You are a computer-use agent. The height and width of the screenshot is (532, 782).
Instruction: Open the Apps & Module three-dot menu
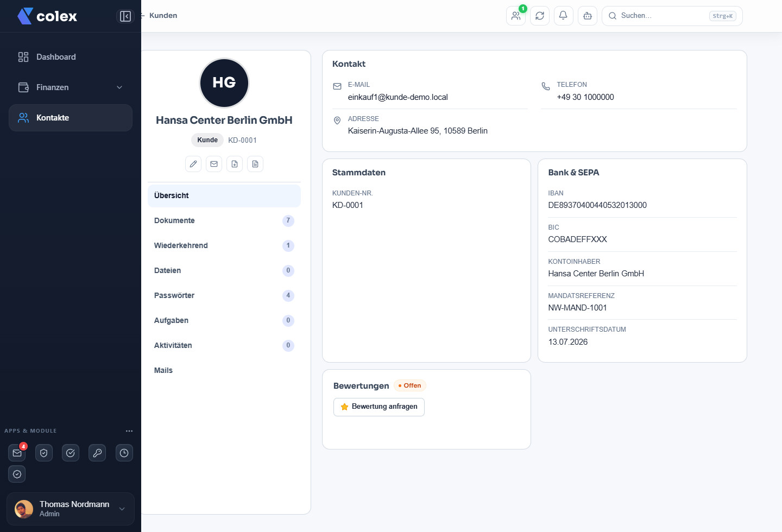tap(129, 431)
